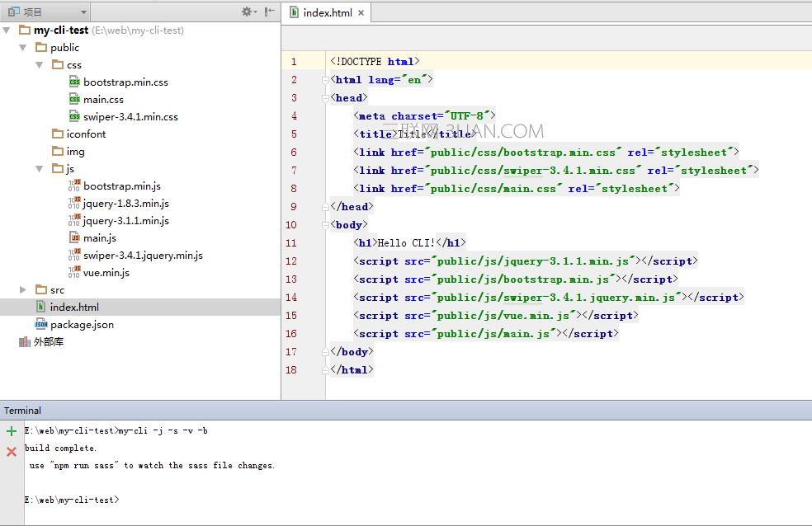Open the vue.min.js file

pyautogui.click(x=106, y=273)
